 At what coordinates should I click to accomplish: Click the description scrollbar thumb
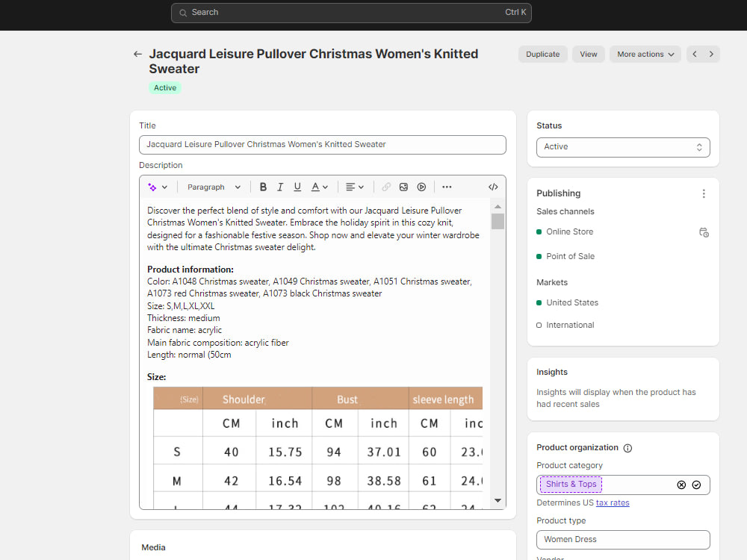(498, 222)
